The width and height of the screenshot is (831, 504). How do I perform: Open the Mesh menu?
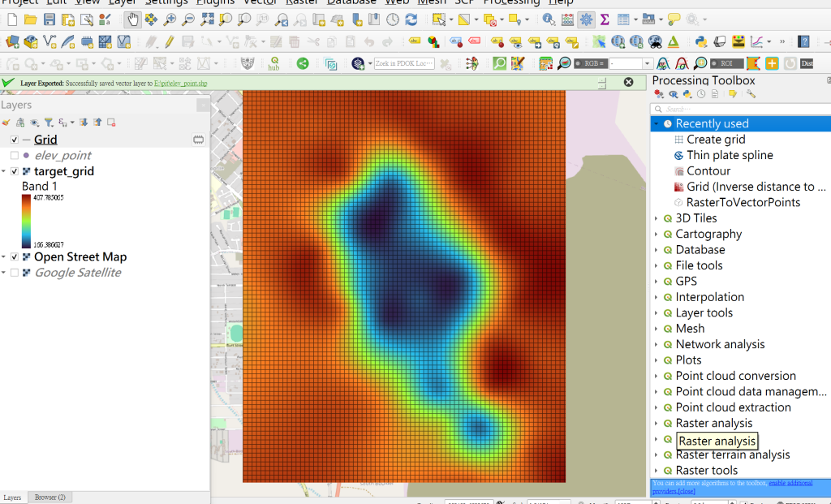click(432, 2)
